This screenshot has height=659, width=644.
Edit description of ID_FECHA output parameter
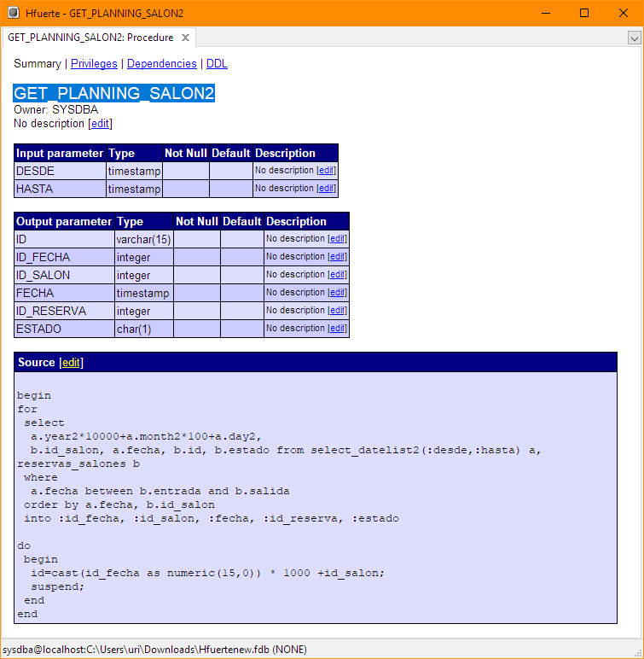point(337,256)
